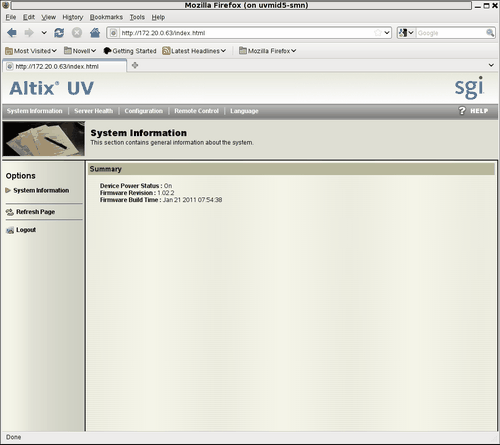500x445 pixels.
Task: Select the 172.20.0.63 index.html tab
Action: [x=65, y=66]
